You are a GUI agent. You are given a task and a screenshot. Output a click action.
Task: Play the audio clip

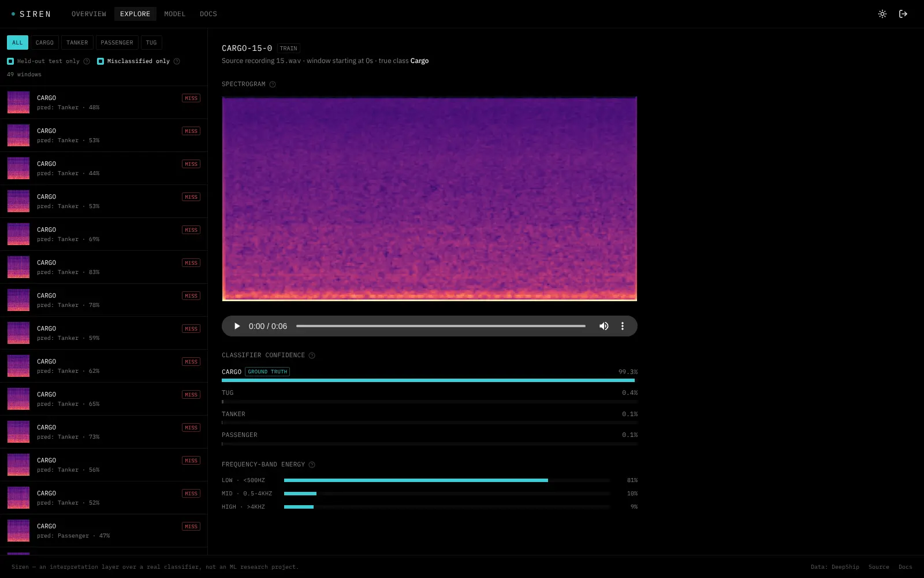[x=237, y=326]
